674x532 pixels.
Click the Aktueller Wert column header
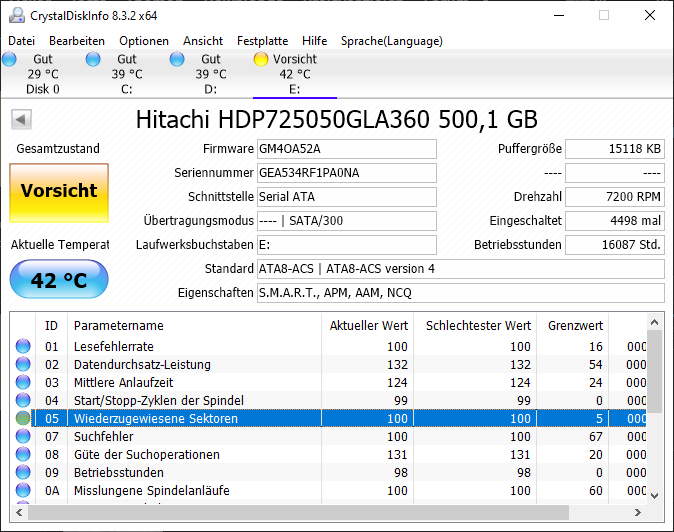pos(368,326)
